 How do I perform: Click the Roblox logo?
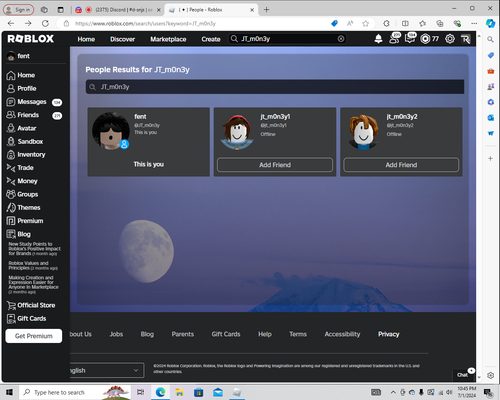[30, 39]
